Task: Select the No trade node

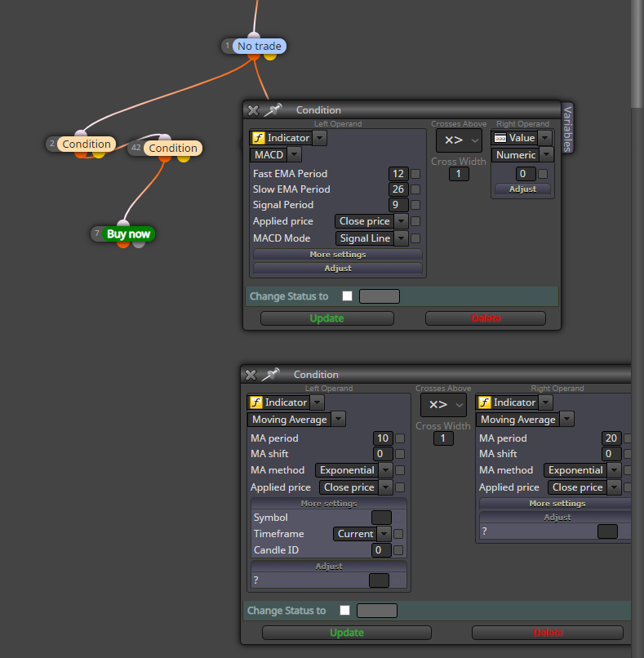Action: tap(260, 47)
